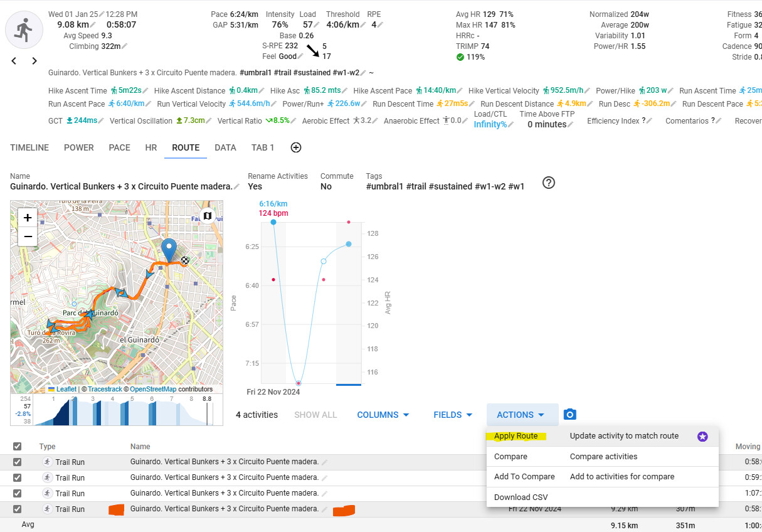The image size is (762, 532).
Task: Edit the Threshold 4:06/km pencil icon
Action: click(x=363, y=25)
